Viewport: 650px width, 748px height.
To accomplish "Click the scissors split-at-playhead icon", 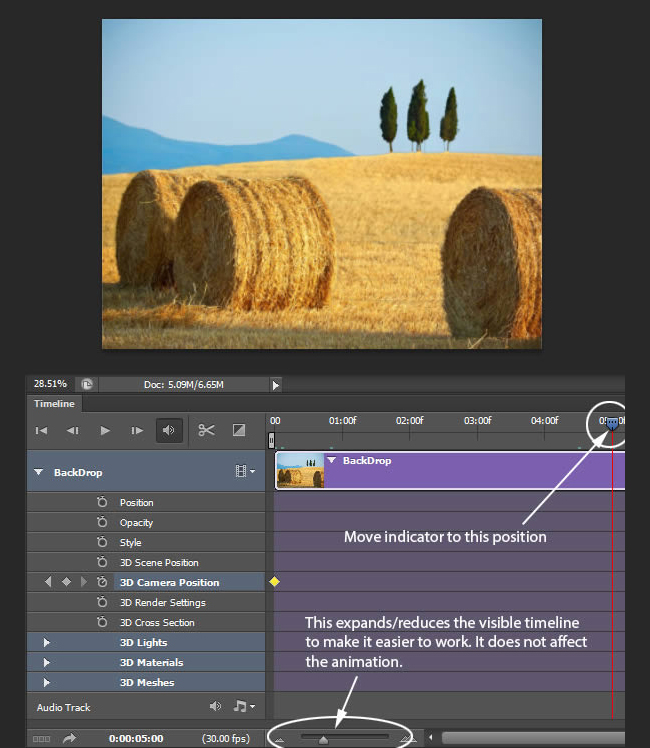I will [206, 431].
